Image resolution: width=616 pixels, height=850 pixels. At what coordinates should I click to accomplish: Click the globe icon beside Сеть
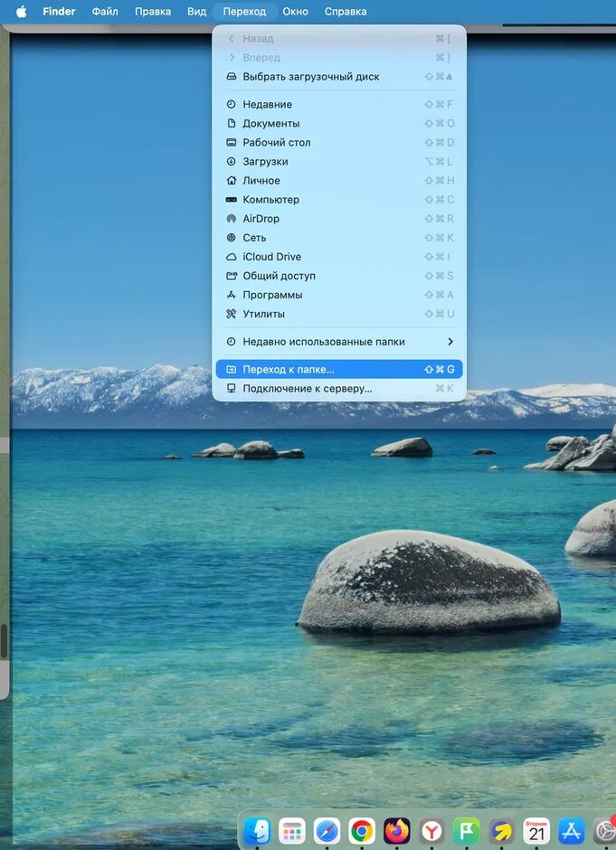point(231,238)
